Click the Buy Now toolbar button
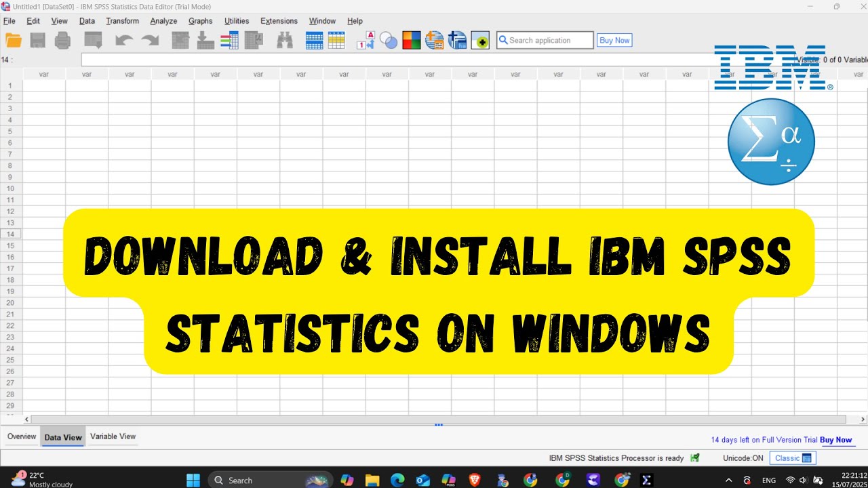Image resolution: width=868 pixels, height=488 pixels. 614,40
